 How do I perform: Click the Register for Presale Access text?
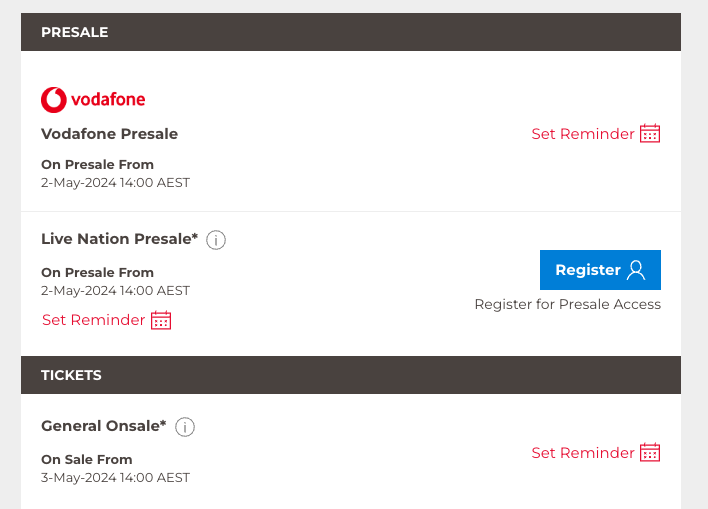pos(567,304)
